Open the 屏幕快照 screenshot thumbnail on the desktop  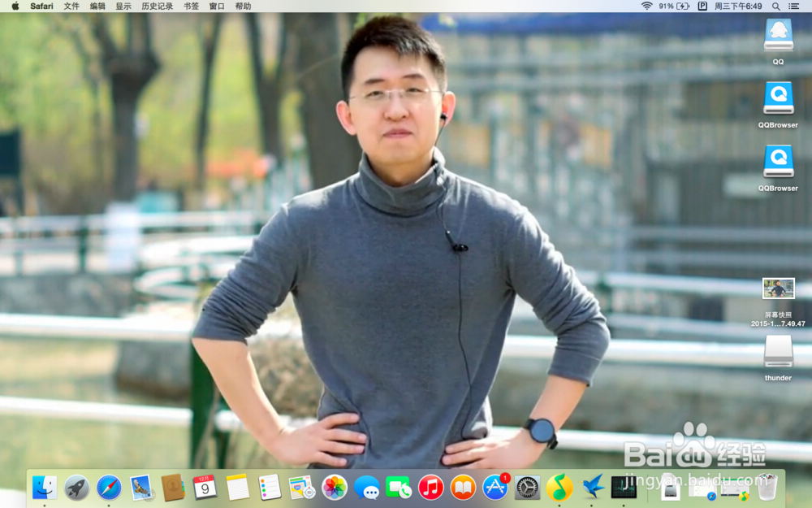click(778, 289)
